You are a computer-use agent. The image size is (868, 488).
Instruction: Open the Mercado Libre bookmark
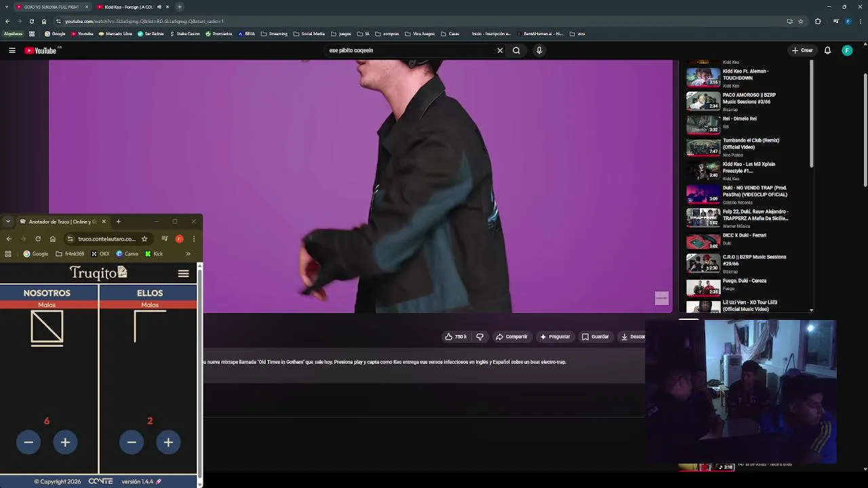tap(115, 34)
